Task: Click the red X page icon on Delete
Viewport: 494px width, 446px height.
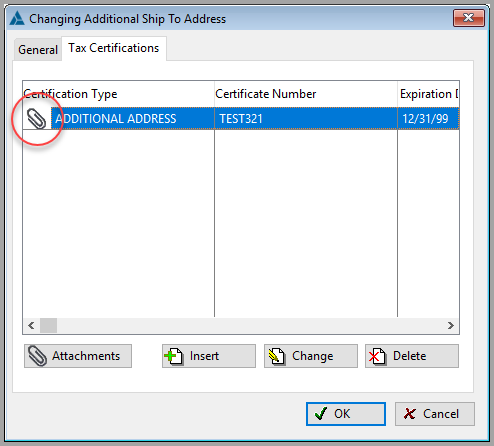Action: click(377, 356)
